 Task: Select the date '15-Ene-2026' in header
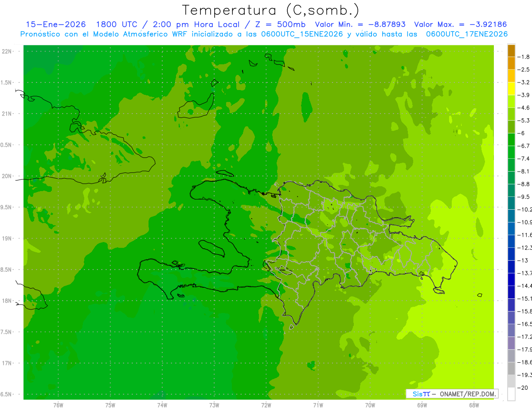pos(55,24)
